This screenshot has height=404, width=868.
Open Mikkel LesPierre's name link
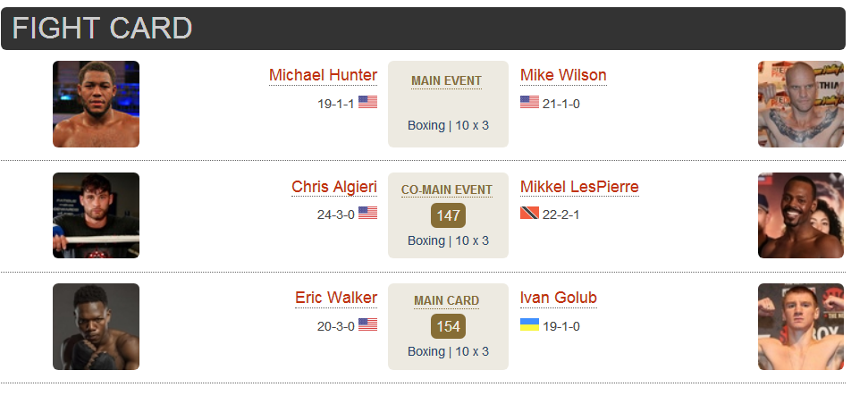click(579, 187)
